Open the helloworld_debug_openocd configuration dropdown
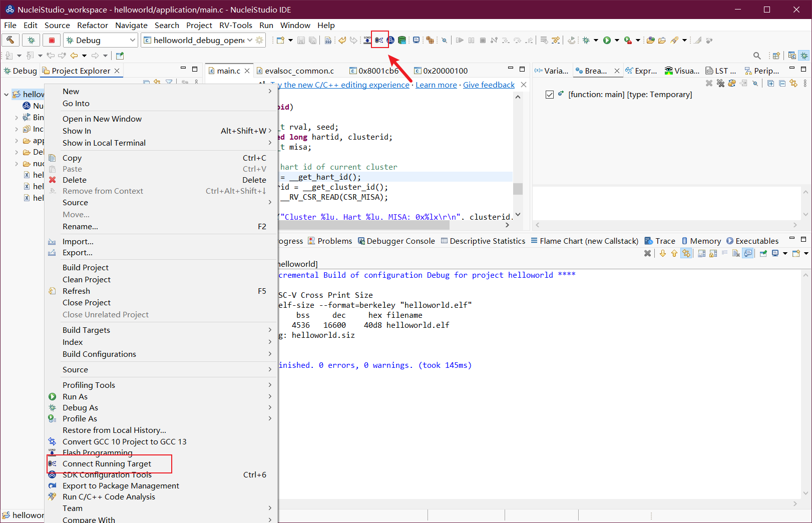Image resolution: width=812 pixels, height=523 pixels. tap(250, 40)
